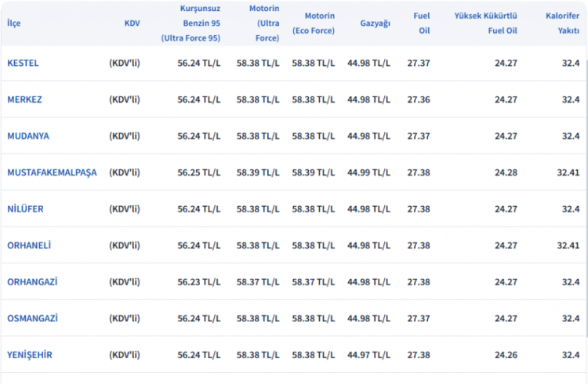Go to the ORHANELİ district link
Screen dimensions: 588x384
29,245
